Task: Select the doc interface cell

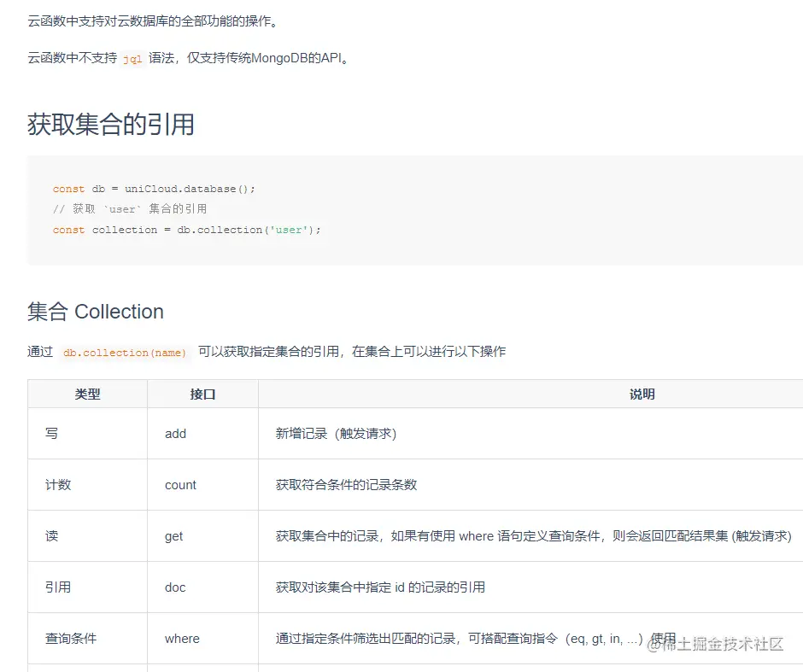Action: click(175, 587)
